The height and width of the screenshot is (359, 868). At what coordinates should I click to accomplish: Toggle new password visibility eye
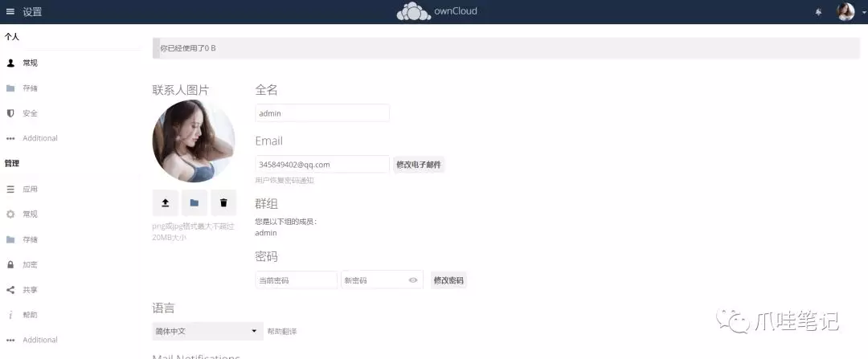pos(413,280)
